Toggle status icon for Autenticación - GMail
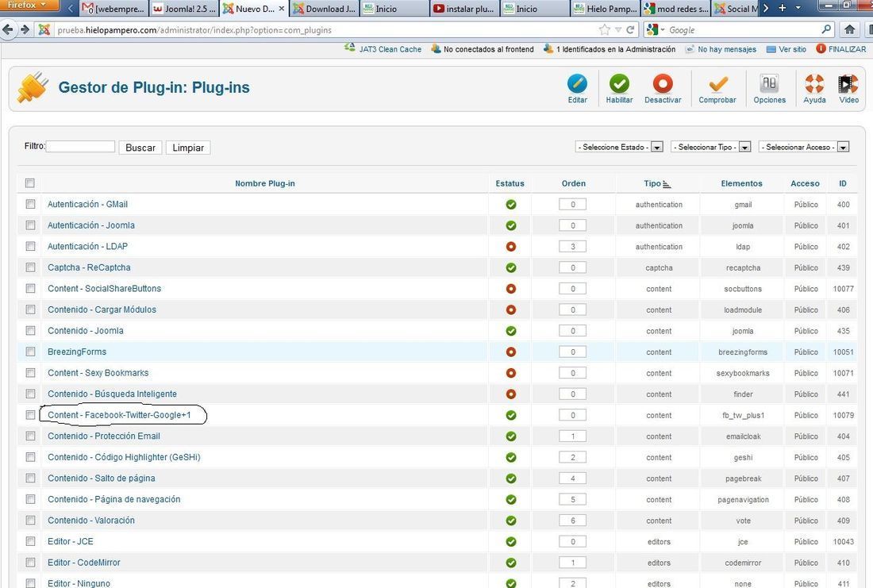This screenshot has height=588, width=873. pos(510,205)
